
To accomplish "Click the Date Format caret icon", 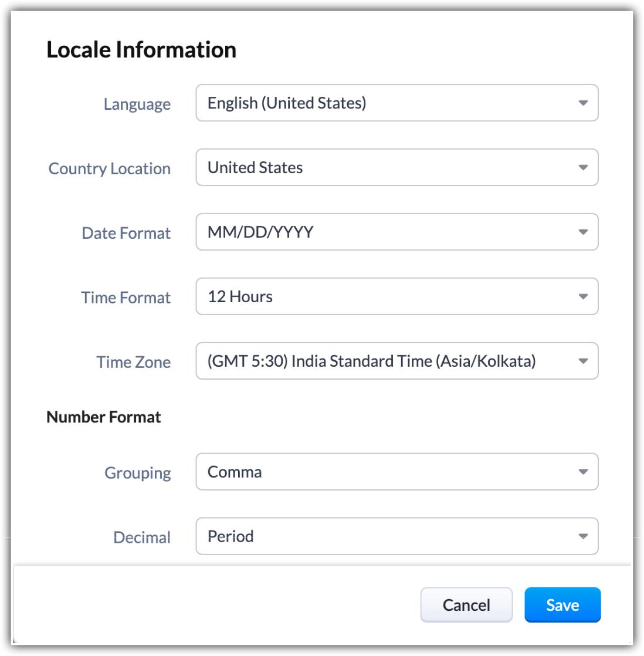I will [x=583, y=232].
